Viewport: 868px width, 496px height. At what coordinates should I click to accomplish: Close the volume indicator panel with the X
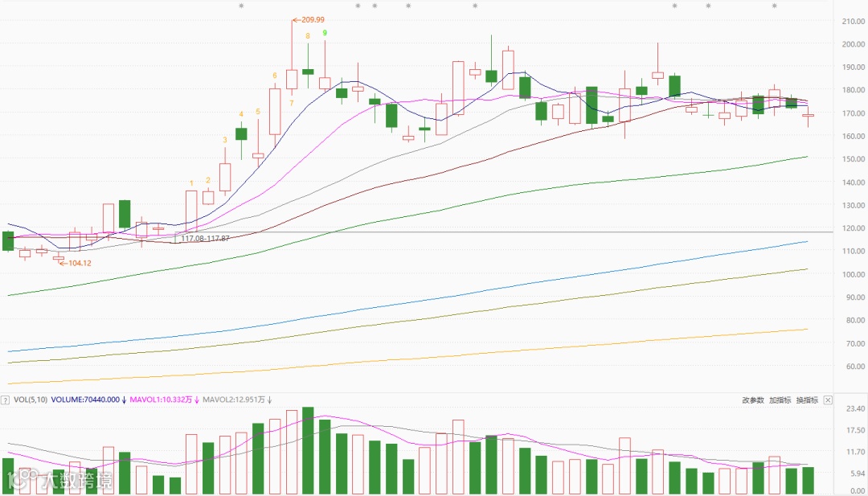tap(828, 400)
